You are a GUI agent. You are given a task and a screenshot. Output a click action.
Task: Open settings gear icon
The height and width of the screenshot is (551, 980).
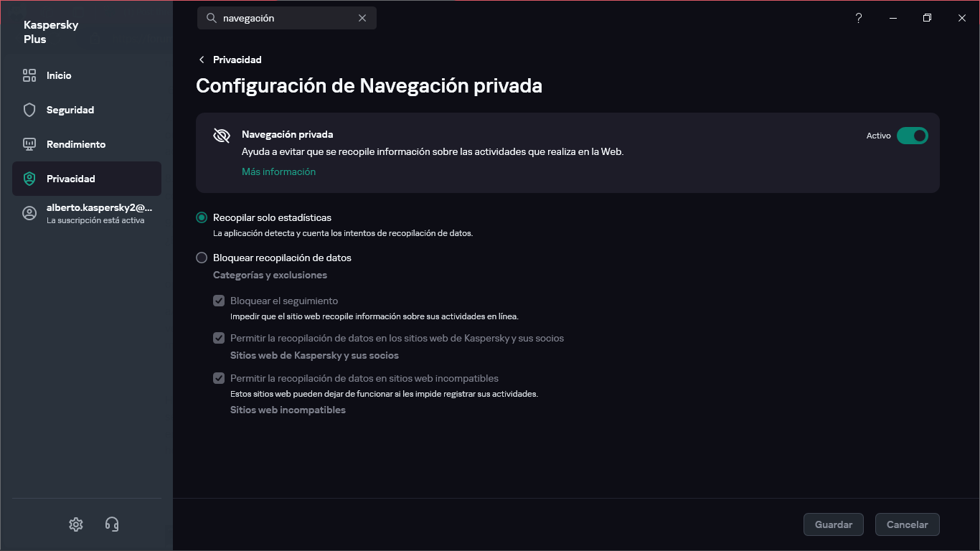pyautogui.click(x=76, y=524)
